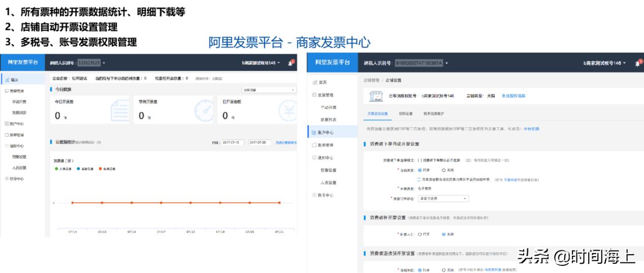Open 预警设置 in left window sidebar
Image resolution: width=644 pixels, height=273 pixels.
[19, 157]
